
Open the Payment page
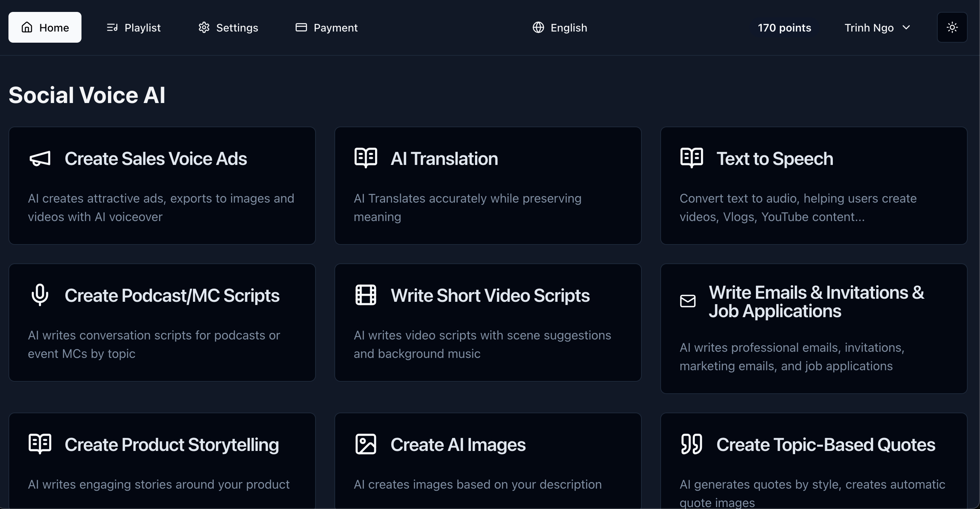coord(326,28)
